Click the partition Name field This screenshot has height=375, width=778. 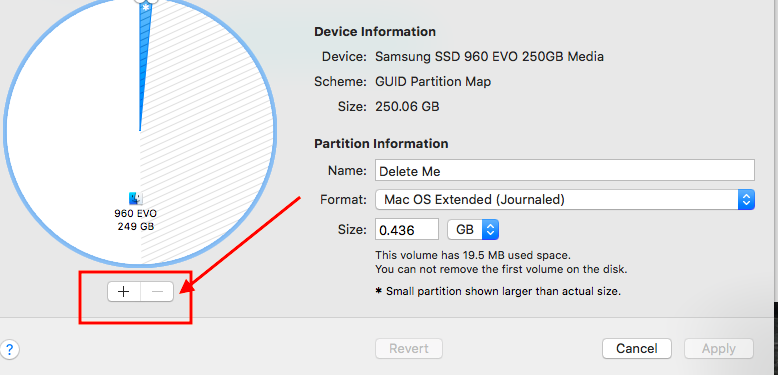[x=565, y=171]
